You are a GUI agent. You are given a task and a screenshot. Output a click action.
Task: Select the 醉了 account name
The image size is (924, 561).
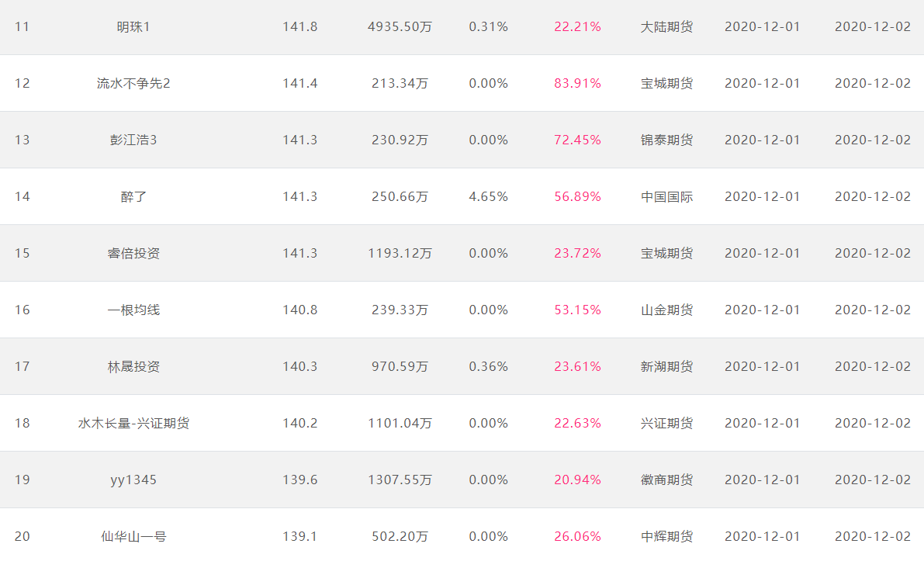pos(133,196)
